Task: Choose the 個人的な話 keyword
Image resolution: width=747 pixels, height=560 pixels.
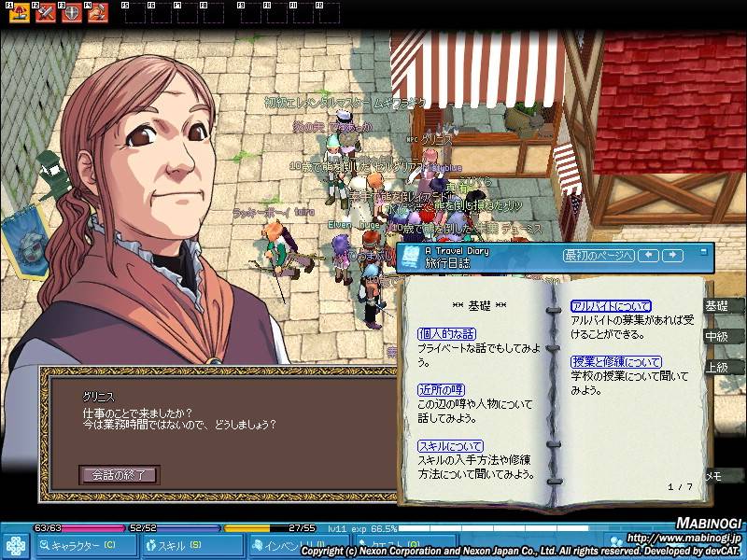Action: tap(446, 334)
